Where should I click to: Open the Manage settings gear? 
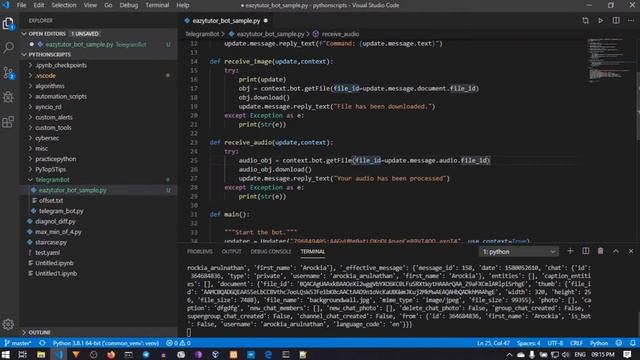pyautogui.click(x=8, y=324)
